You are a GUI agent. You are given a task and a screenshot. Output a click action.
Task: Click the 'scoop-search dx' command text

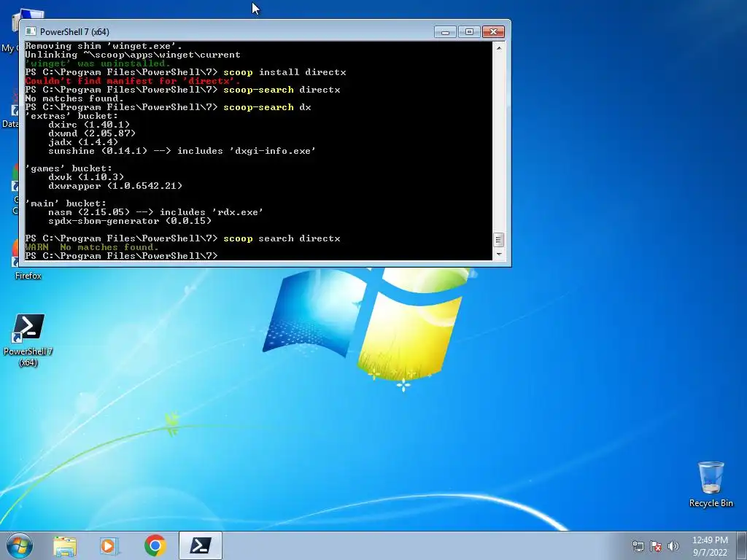267,107
